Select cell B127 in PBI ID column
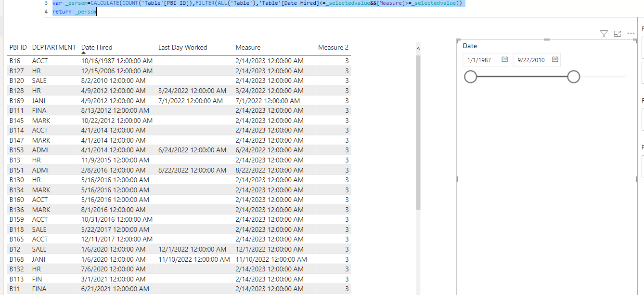The height and width of the screenshot is (295, 644). (17, 71)
